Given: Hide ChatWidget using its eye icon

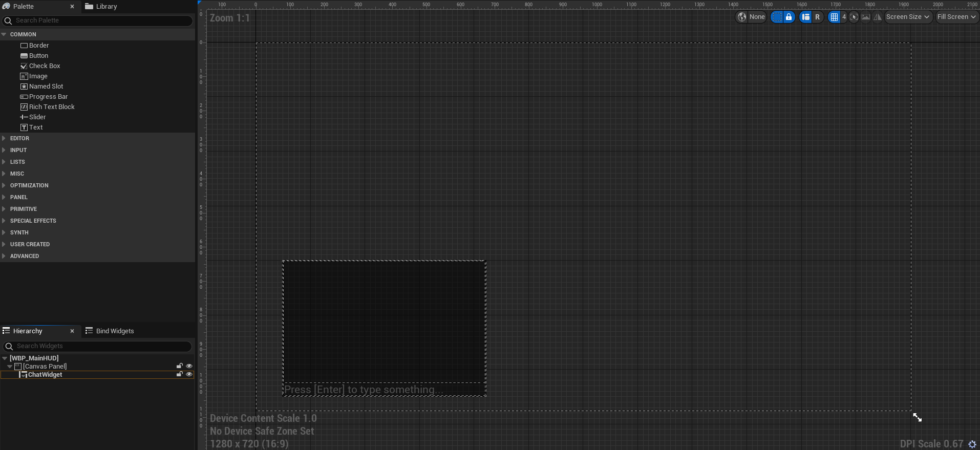Looking at the screenshot, I should [x=189, y=374].
